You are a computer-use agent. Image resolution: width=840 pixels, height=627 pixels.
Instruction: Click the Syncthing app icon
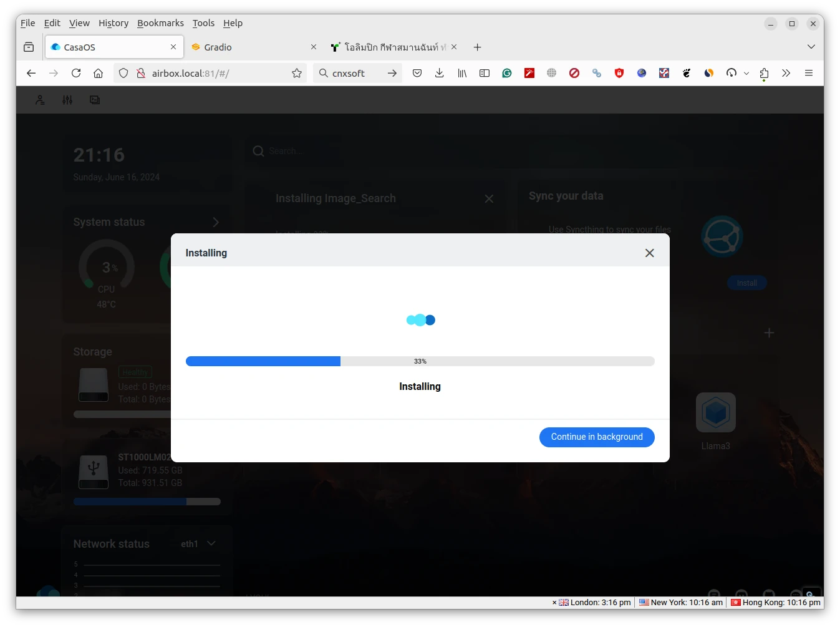722,237
